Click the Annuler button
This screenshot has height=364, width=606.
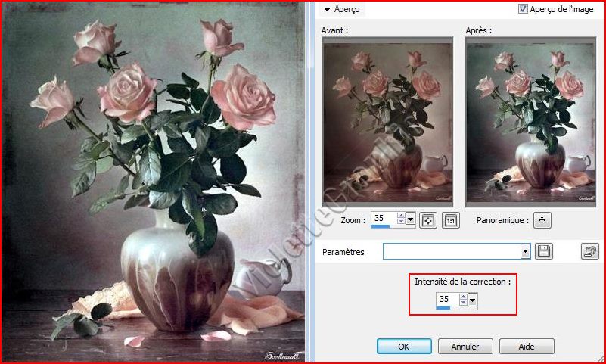(x=466, y=346)
